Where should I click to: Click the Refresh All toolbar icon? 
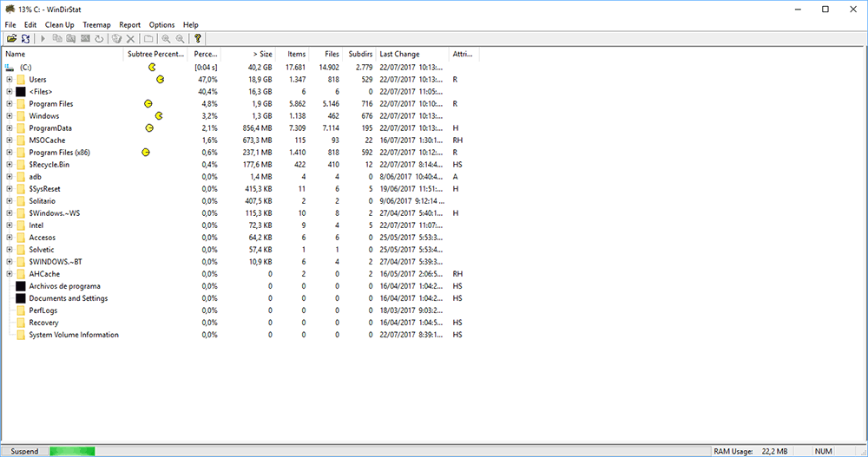coord(25,39)
